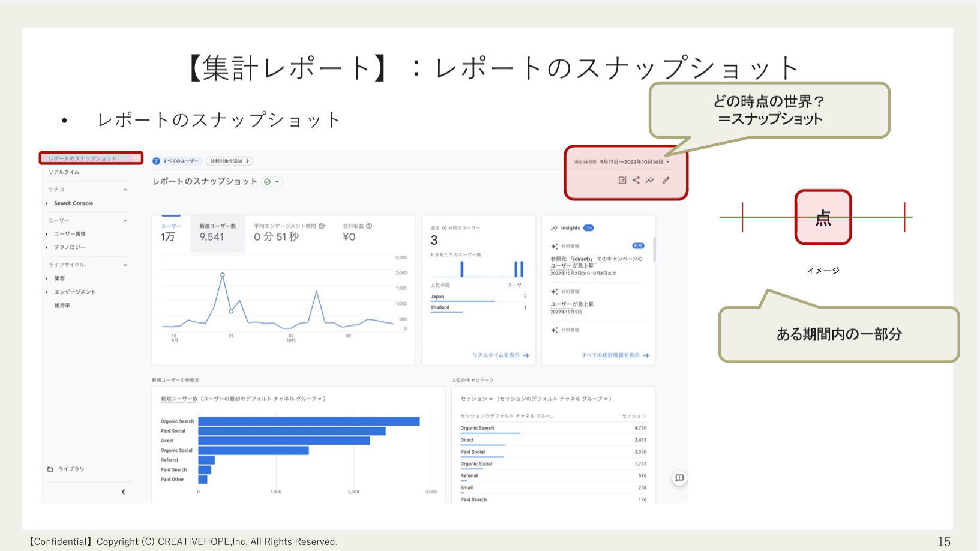The width and height of the screenshot is (980, 551).
Task: Click the ライブラリ folder icon
Action: click(x=50, y=469)
